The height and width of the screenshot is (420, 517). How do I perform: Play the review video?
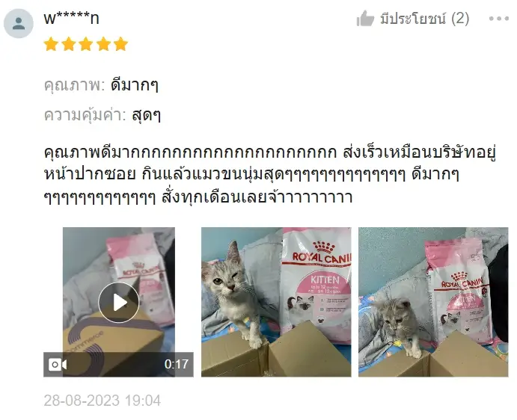click(119, 302)
